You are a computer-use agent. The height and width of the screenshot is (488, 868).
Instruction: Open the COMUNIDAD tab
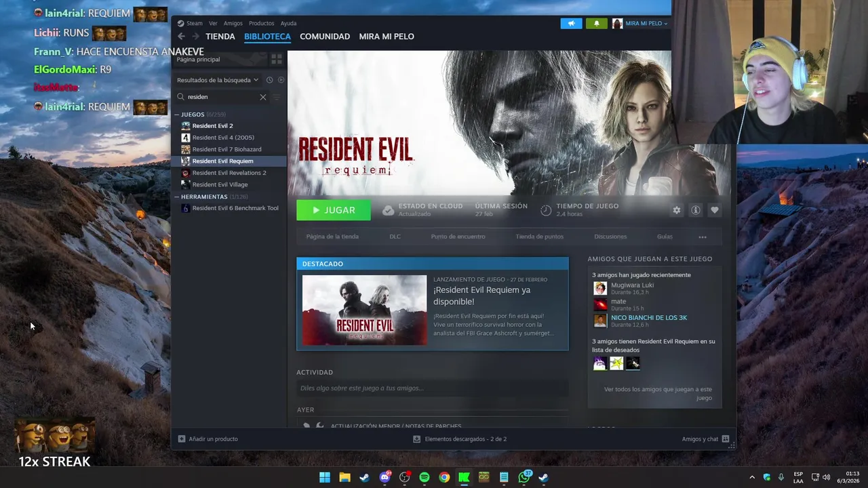(x=325, y=37)
